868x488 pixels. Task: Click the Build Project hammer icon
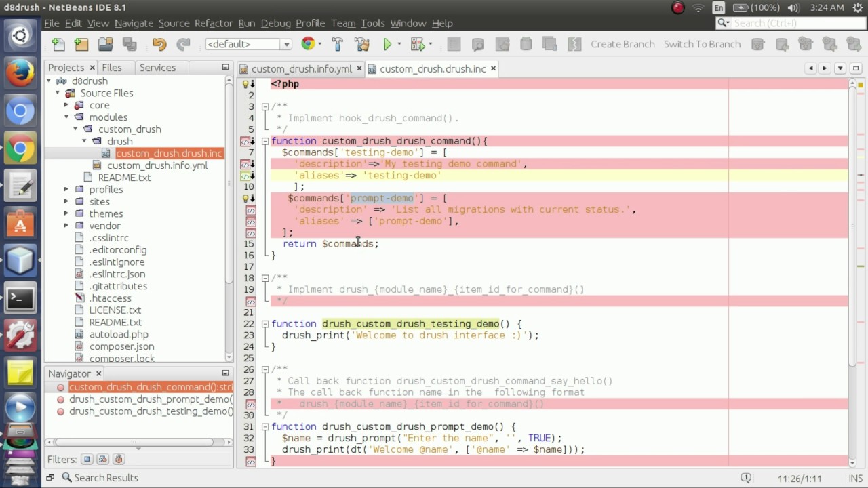point(338,45)
